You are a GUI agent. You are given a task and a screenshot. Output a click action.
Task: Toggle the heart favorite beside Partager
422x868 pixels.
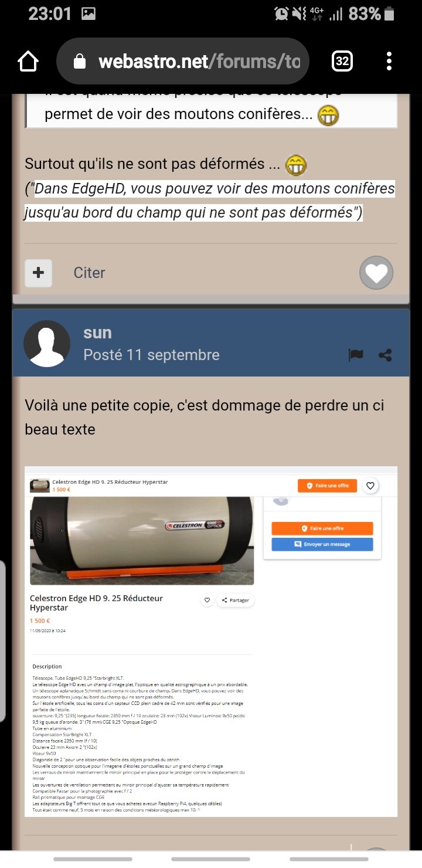click(206, 600)
